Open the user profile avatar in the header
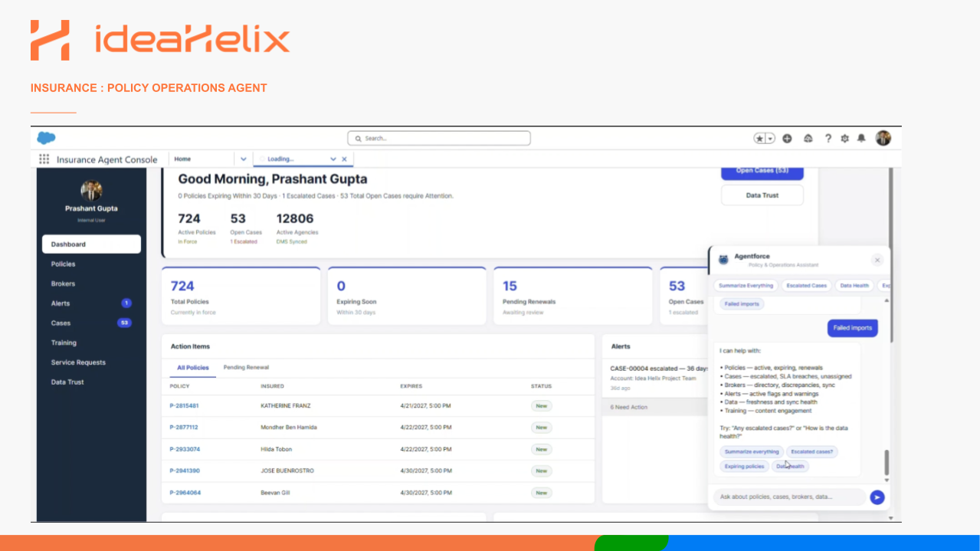 click(x=883, y=138)
